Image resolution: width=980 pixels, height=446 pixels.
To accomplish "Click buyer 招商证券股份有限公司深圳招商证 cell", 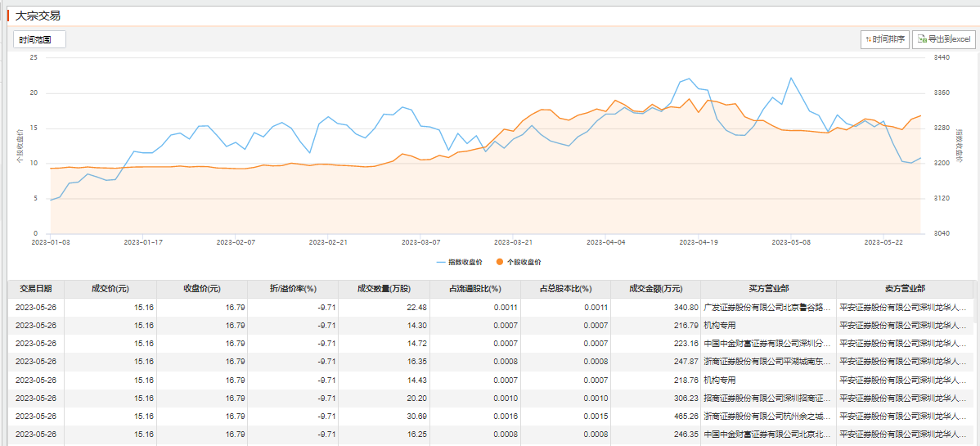I will (768, 399).
